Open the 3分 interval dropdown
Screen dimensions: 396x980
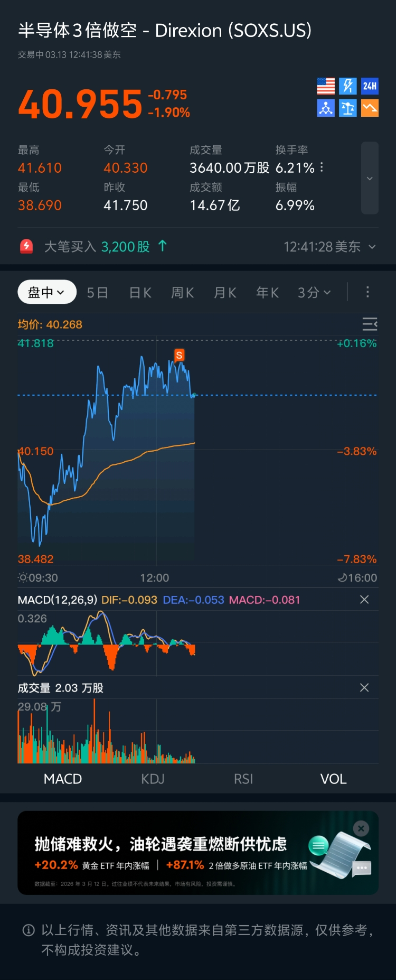pos(314,292)
